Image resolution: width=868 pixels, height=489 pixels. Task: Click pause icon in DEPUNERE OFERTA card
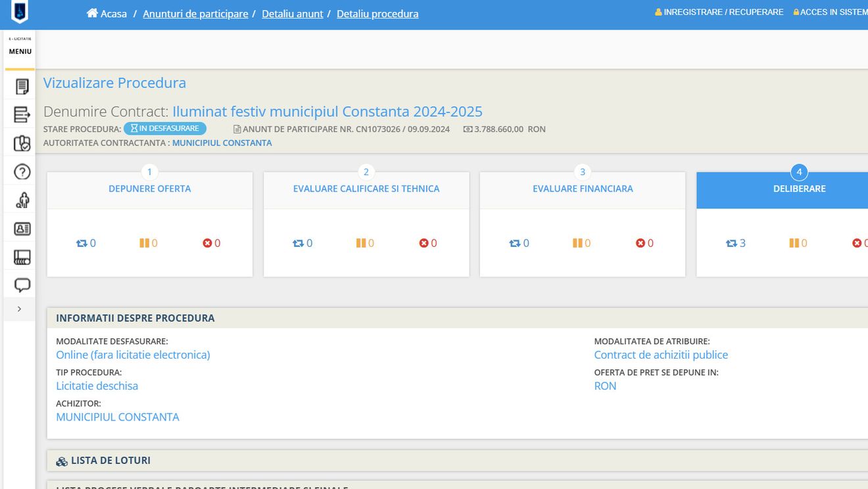pyautogui.click(x=144, y=243)
